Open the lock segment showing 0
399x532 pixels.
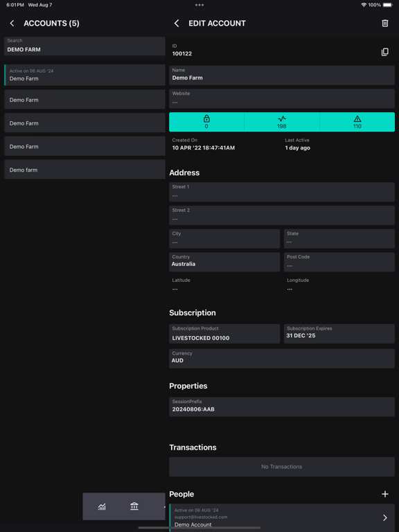pos(206,122)
